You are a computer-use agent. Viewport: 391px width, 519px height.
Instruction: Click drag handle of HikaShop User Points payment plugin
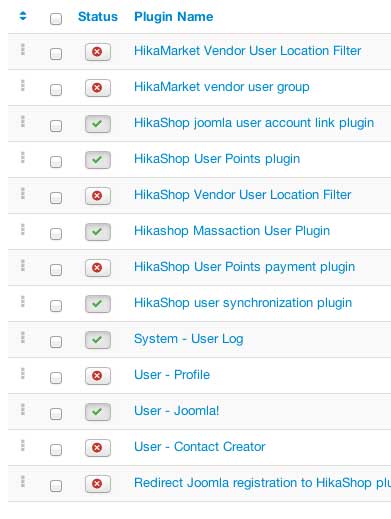click(23, 265)
